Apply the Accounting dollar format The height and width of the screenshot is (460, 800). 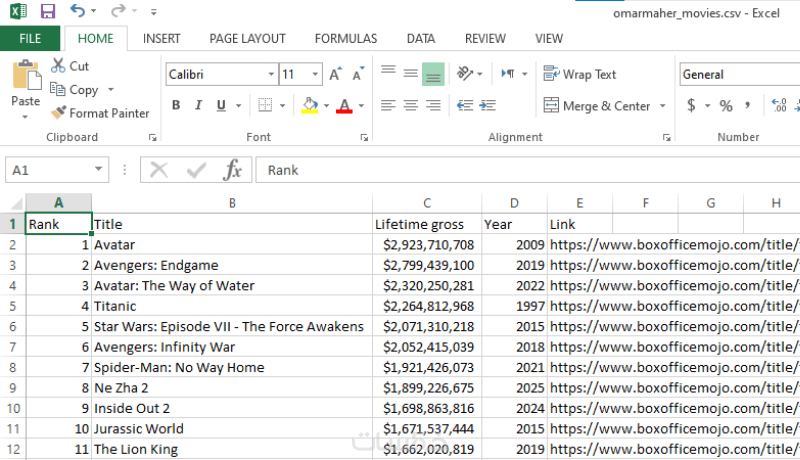pyautogui.click(x=691, y=106)
